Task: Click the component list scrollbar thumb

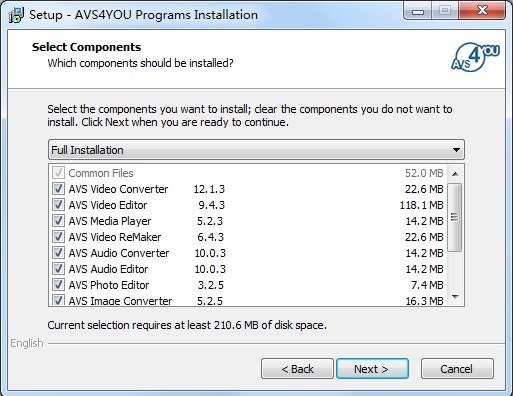Action: point(455,217)
